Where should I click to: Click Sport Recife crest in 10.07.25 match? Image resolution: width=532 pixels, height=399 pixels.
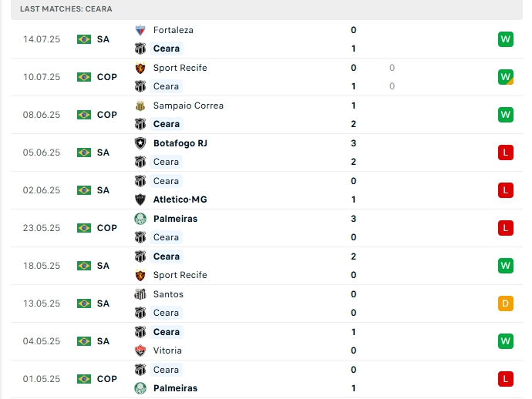click(x=140, y=68)
